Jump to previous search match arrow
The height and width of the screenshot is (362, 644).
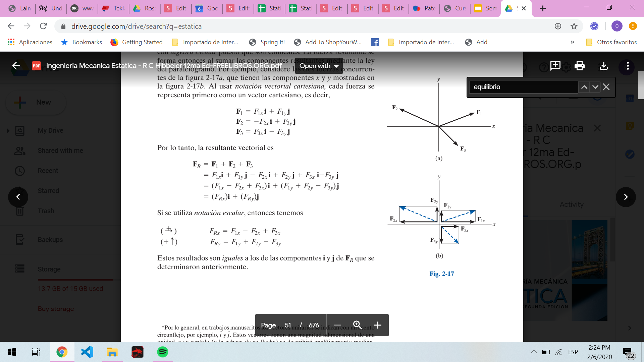pyautogui.click(x=584, y=87)
